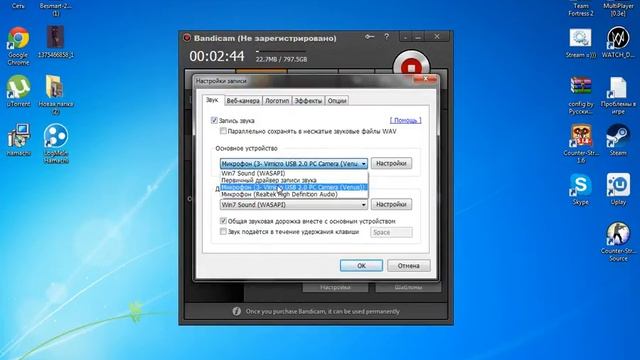Click the info icon in Bandicam footer

pyautogui.click(x=236, y=311)
